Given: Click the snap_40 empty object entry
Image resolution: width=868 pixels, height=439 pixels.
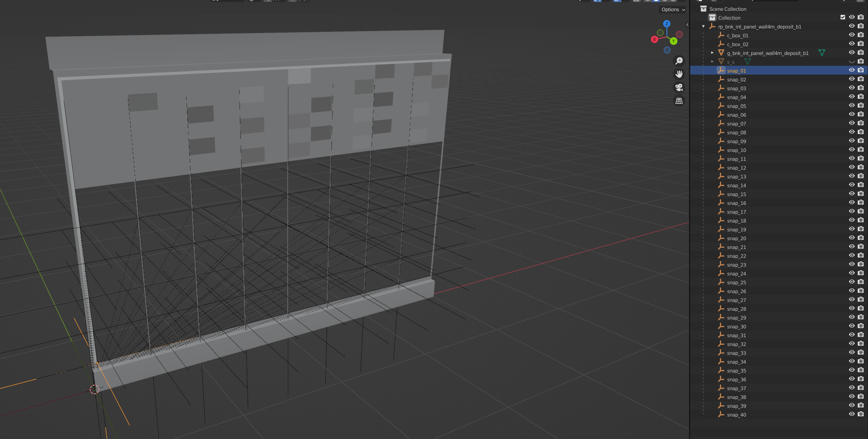Looking at the screenshot, I should click(736, 415).
